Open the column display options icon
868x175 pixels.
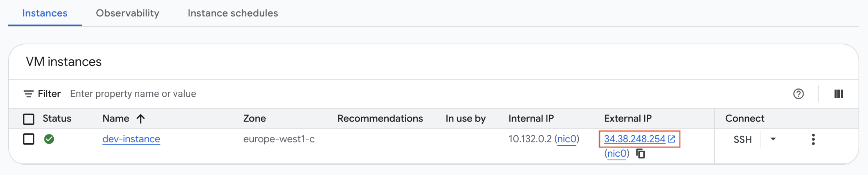click(x=839, y=94)
